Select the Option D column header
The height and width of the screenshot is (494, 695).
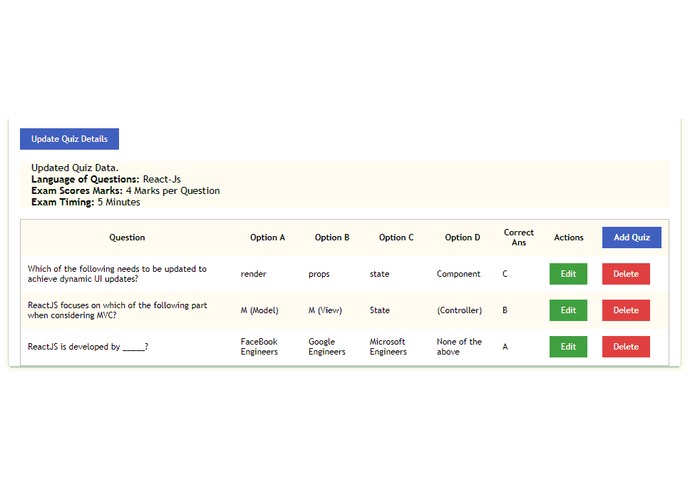click(462, 237)
